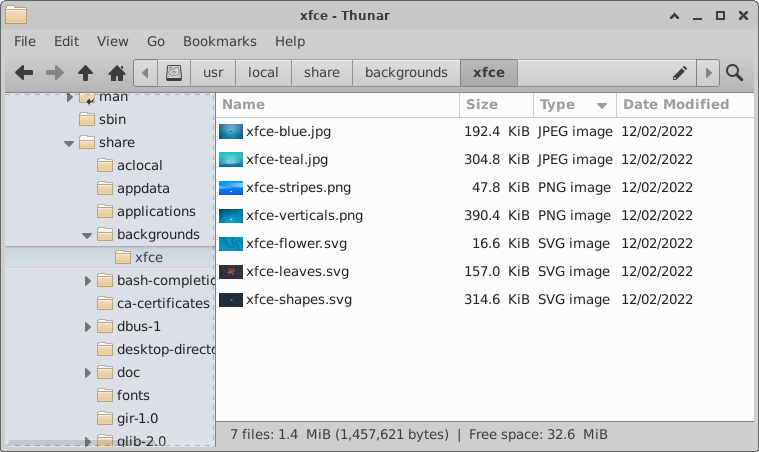
Task: Open the Edit menu
Action: click(x=66, y=42)
